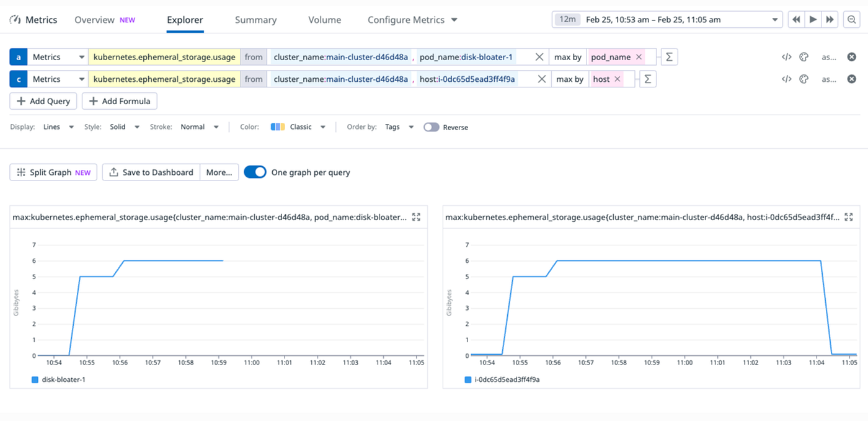Image resolution: width=868 pixels, height=421 pixels.
Task: Open color palette icon for query c
Action: pyautogui.click(x=804, y=79)
